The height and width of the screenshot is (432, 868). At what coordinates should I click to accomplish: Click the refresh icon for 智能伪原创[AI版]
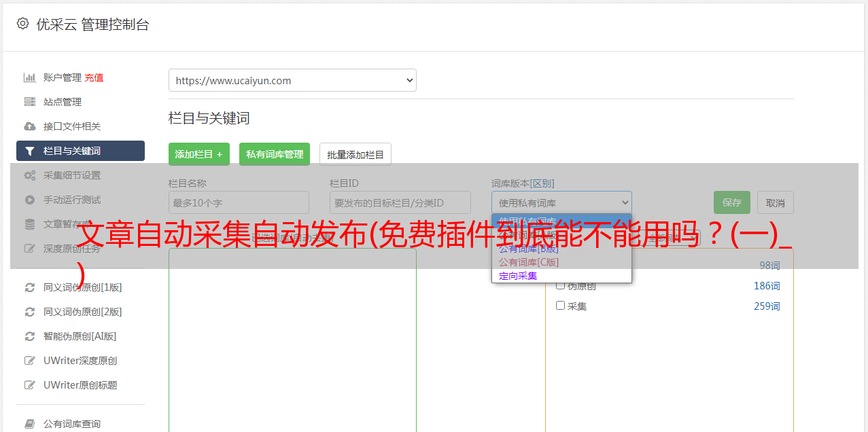(30, 336)
